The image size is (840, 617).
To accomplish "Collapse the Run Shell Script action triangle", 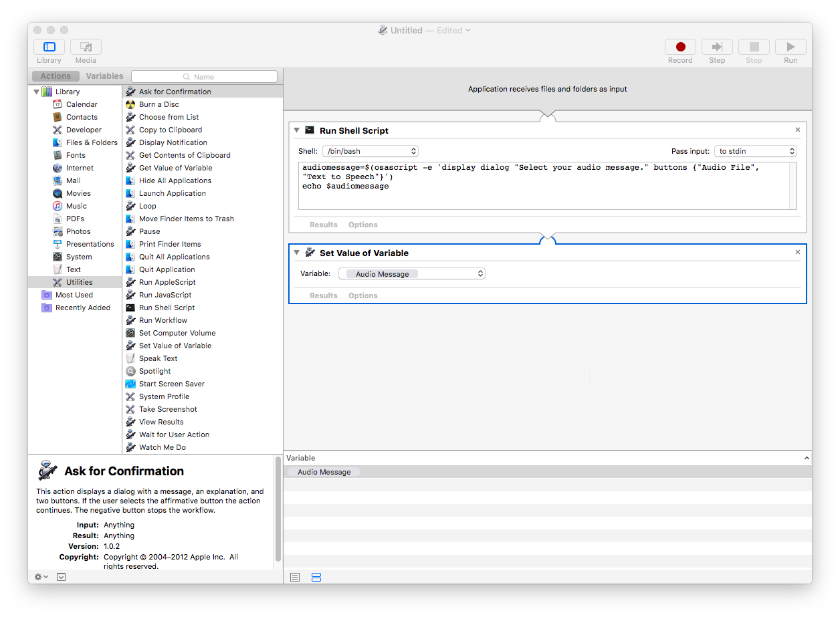I will tap(296, 130).
